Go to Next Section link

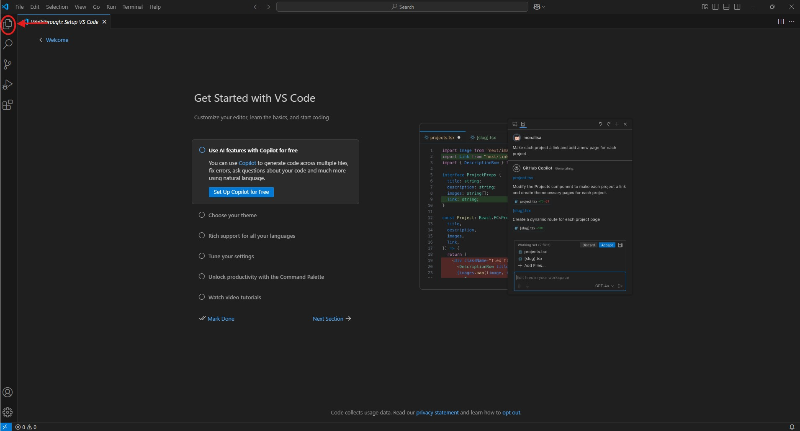[332, 319]
